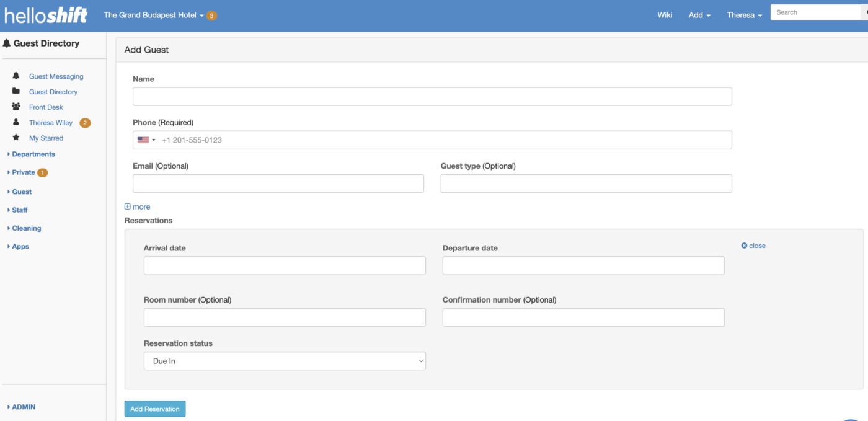
Task: Open My Starred
Action: click(x=46, y=138)
